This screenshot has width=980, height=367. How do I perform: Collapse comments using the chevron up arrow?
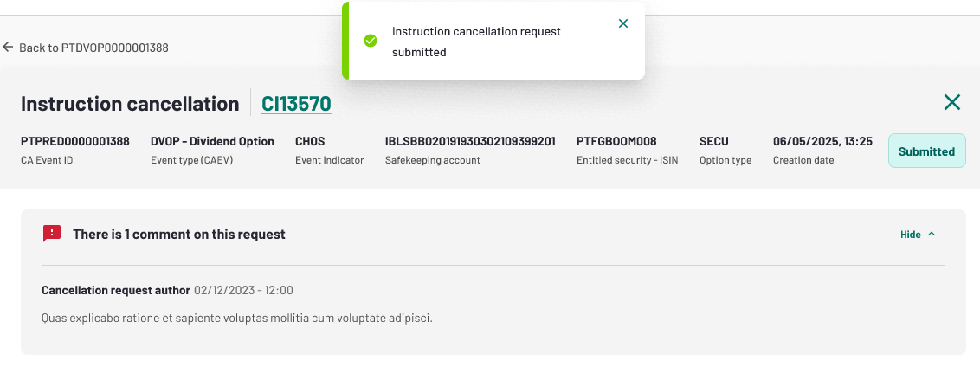click(932, 234)
